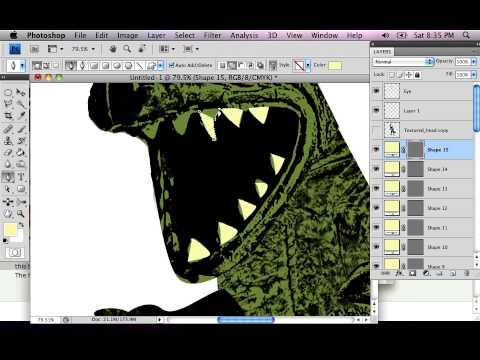480x360 pixels.
Task: Toggle visibility of Layer 1
Action: click(376, 110)
